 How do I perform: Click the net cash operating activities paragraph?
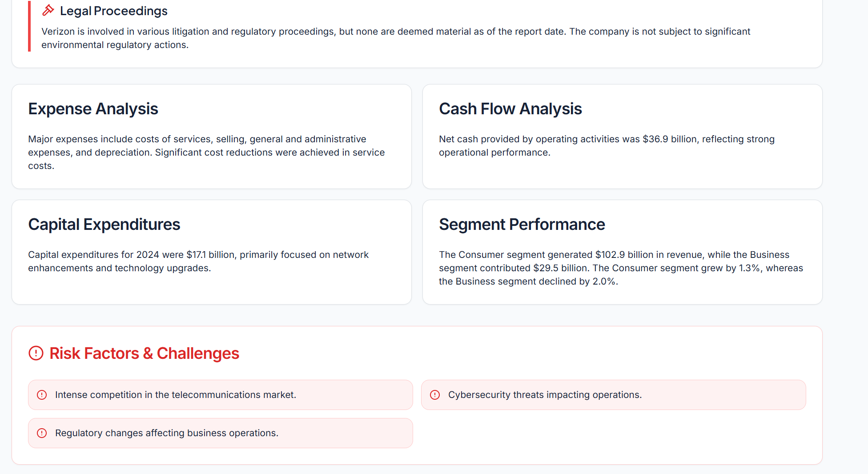[607, 146]
